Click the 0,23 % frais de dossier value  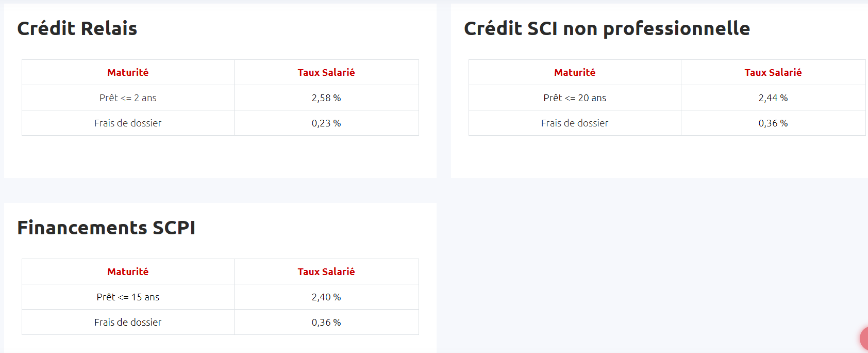(x=326, y=123)
